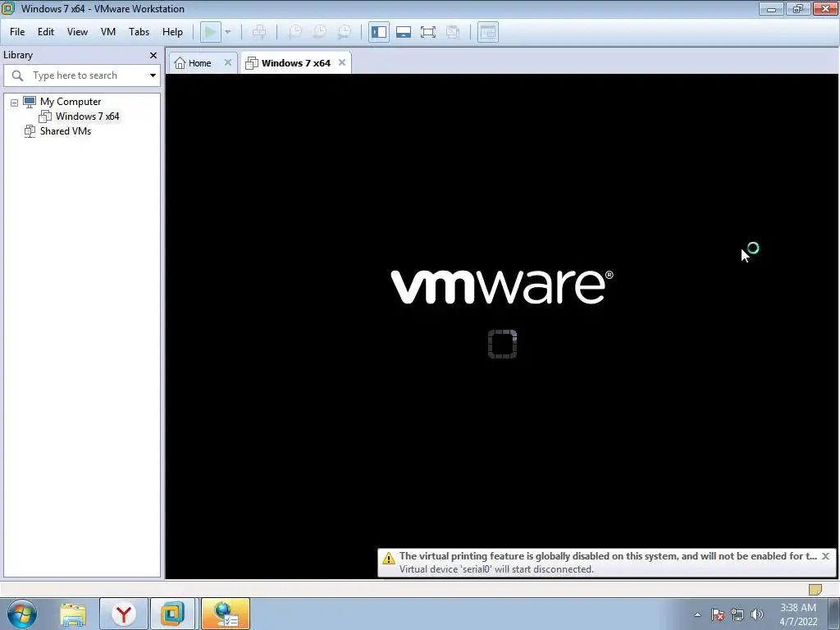
Task: Click the Take Snapshot toolbar icon
Action: [294, 32]
